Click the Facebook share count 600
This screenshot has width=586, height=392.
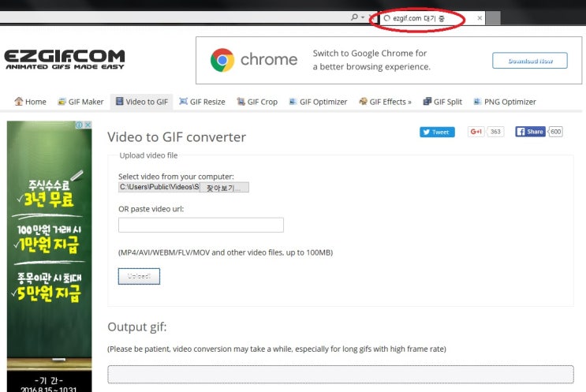click(x=556, y=132)
